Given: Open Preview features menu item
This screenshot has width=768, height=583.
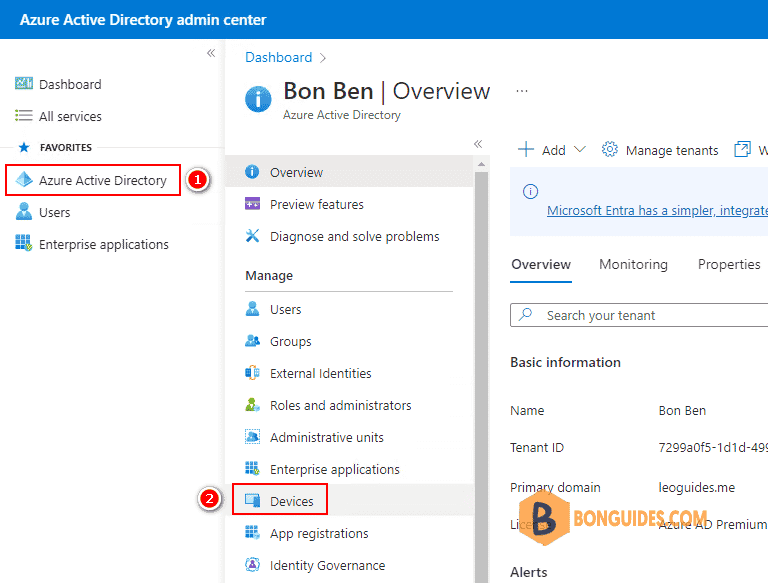Looking at the screenshot, I should pos(349,204).
